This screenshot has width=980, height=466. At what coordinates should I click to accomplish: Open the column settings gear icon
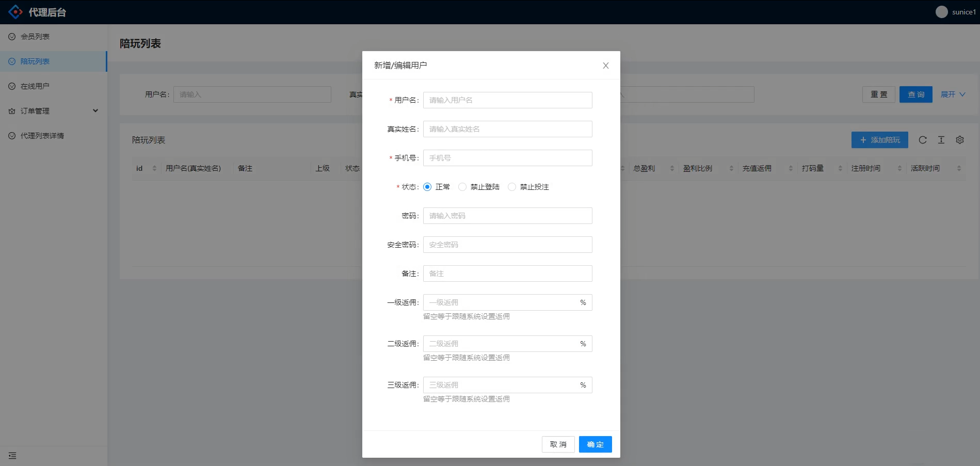click(x=960, y=140)
